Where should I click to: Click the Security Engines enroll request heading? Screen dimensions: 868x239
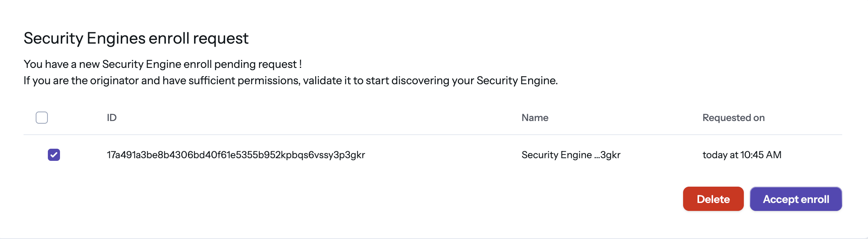click(x=136, y=38)
